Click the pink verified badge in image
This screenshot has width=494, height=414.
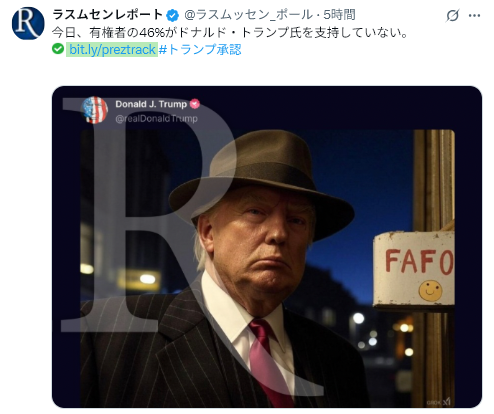pyautogui.click(x=195, y=104)
